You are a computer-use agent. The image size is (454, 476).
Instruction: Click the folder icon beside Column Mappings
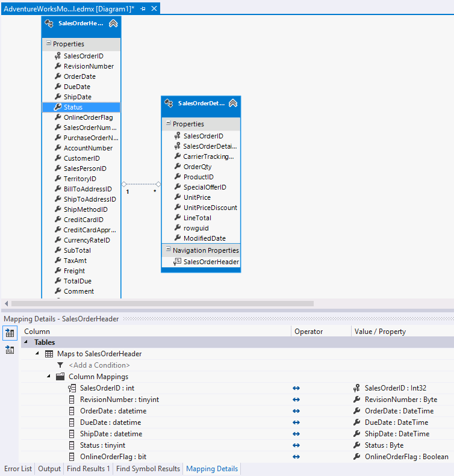pos(60,377)
